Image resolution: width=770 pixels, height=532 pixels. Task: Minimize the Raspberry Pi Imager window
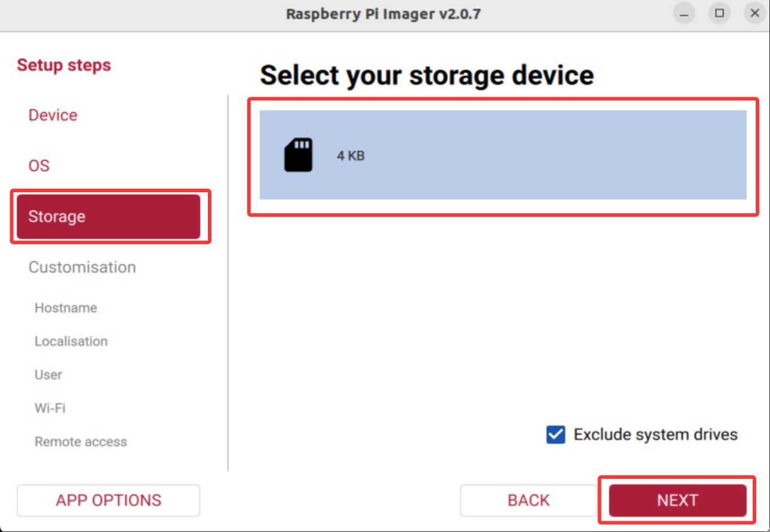(x=685, y=14)
